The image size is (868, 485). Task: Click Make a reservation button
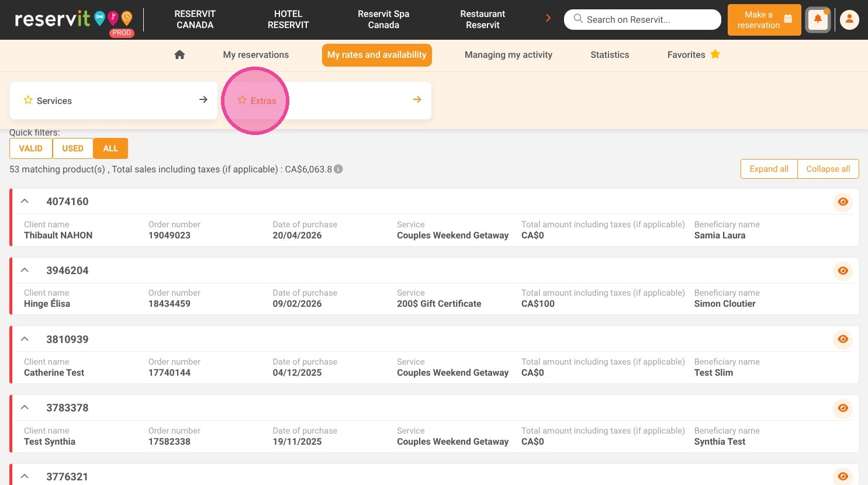pos(765,20)
